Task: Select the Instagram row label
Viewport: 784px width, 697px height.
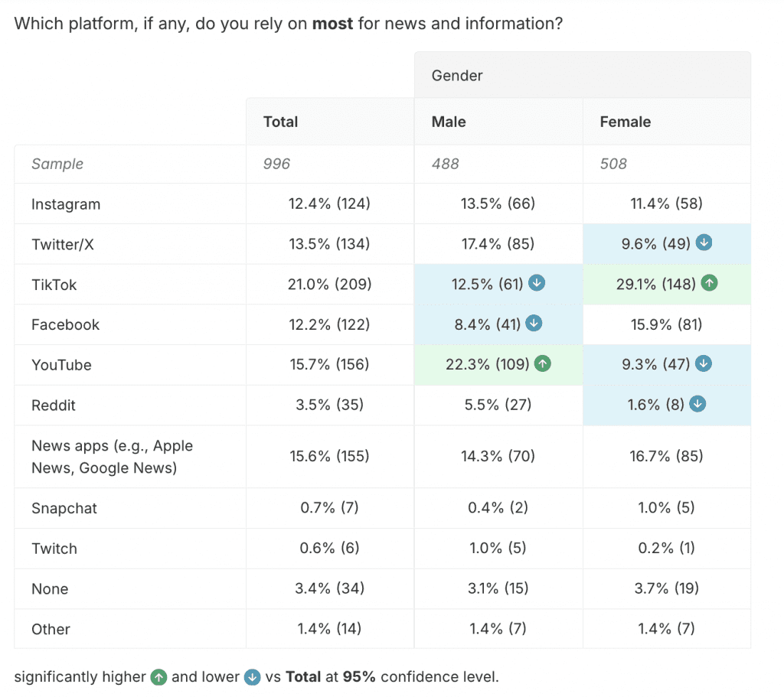Action: (66, 204)
